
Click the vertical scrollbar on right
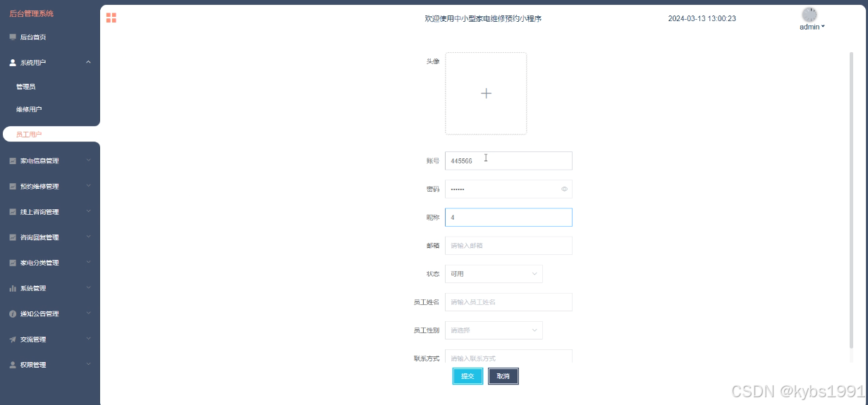852,201
